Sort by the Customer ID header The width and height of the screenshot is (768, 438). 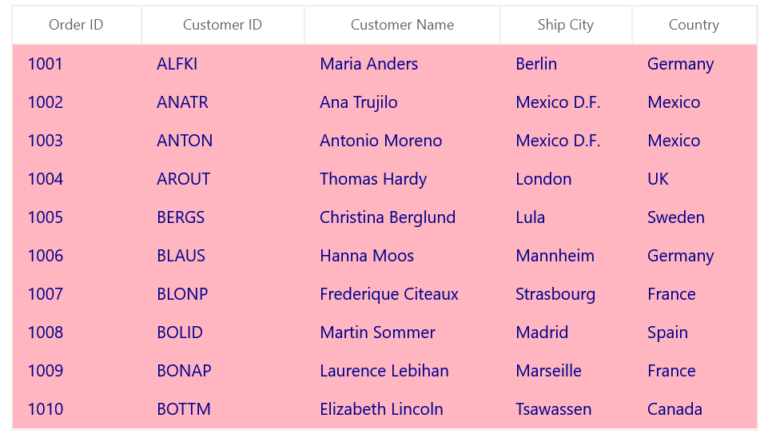click(x=222, y=24)
